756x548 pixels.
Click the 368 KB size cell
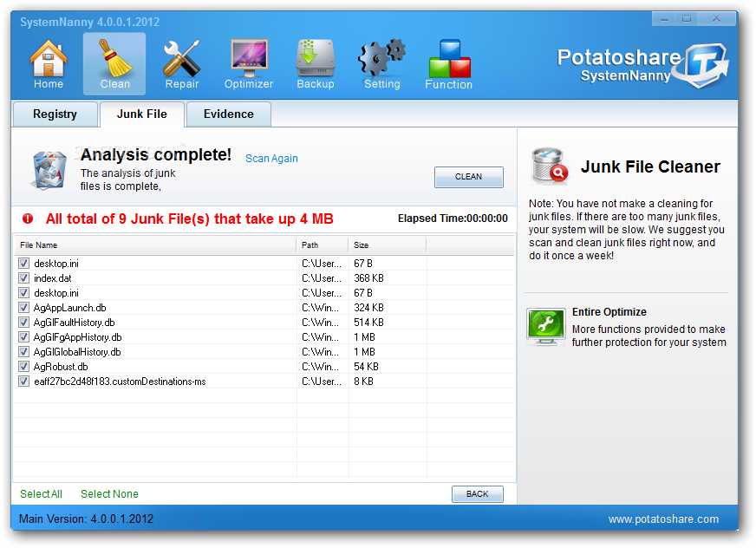pyautogui.click(x=368, y=278)
